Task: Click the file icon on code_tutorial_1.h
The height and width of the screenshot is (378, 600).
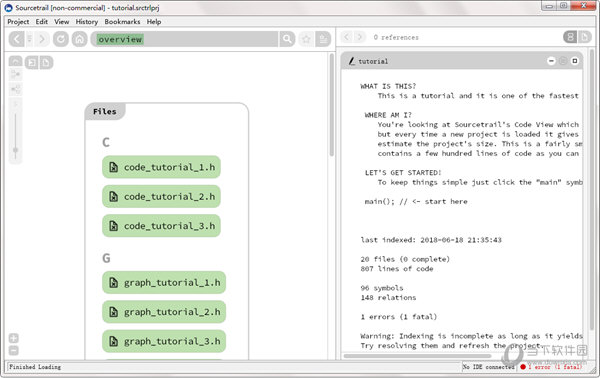Action: click(114, 167)
